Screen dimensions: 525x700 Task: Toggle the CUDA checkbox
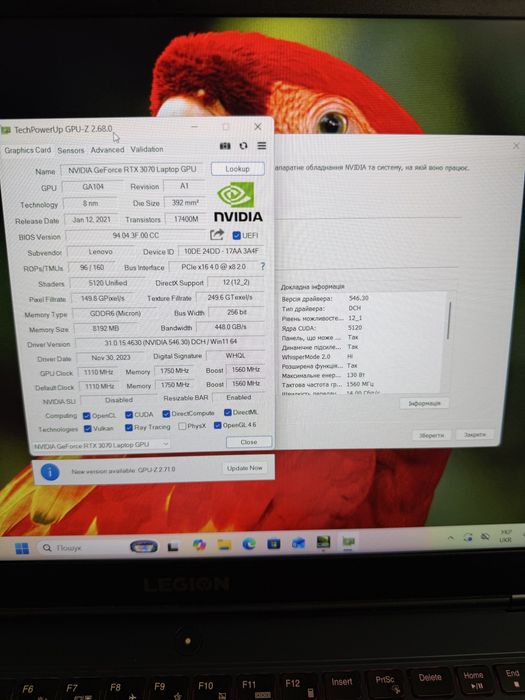tap(129, 415)
